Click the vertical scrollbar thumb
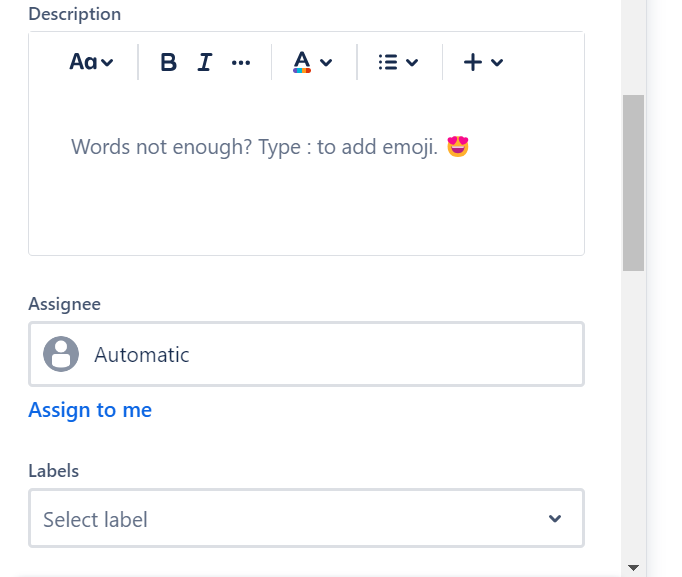Screen dimensions: 682x577 pyautogui.click(x=633, y=183)
